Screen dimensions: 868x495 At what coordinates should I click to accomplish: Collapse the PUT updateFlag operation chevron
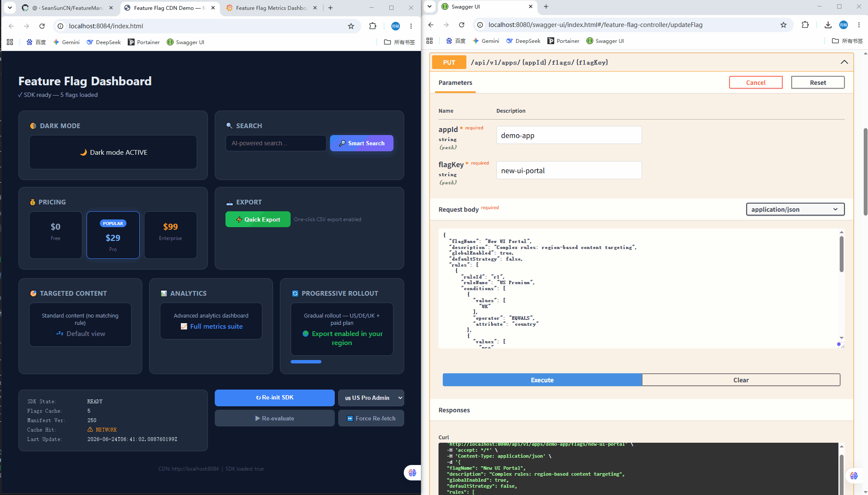844,62
